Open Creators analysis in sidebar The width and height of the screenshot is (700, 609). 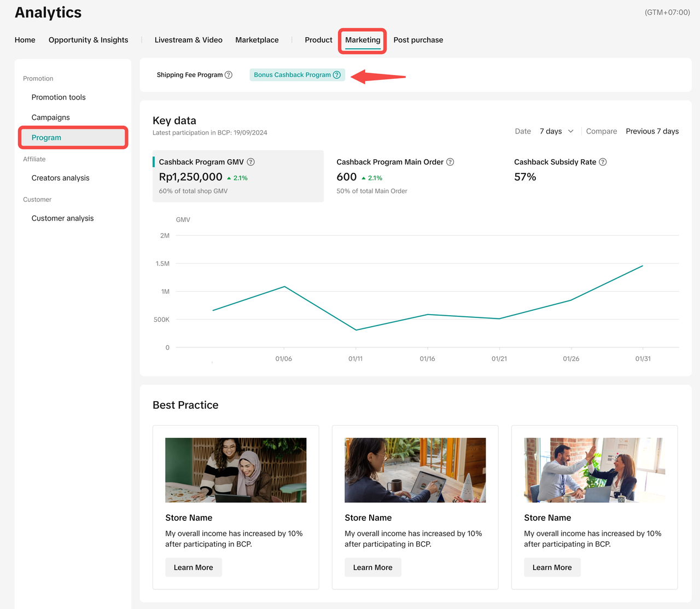click(60, 178)
